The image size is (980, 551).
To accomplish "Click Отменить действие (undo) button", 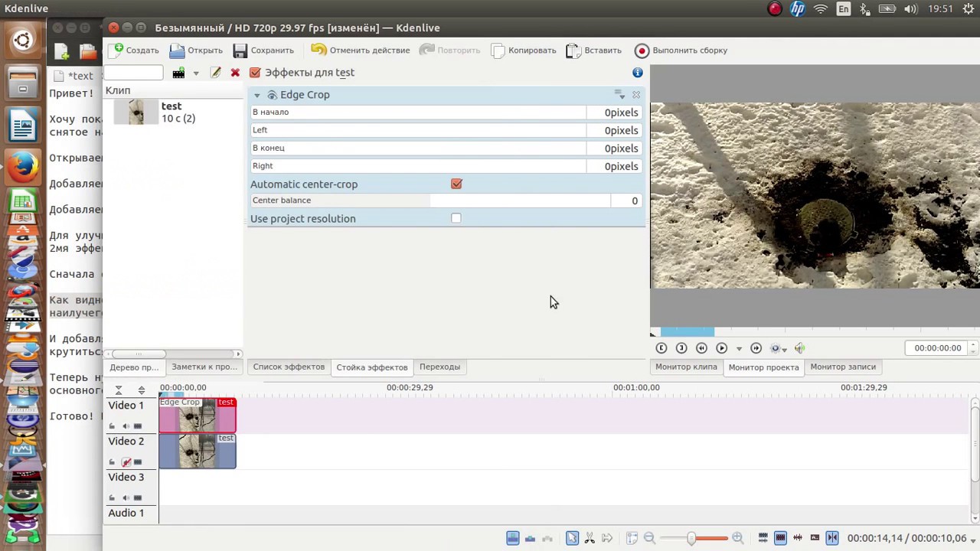I will (361, 51).
